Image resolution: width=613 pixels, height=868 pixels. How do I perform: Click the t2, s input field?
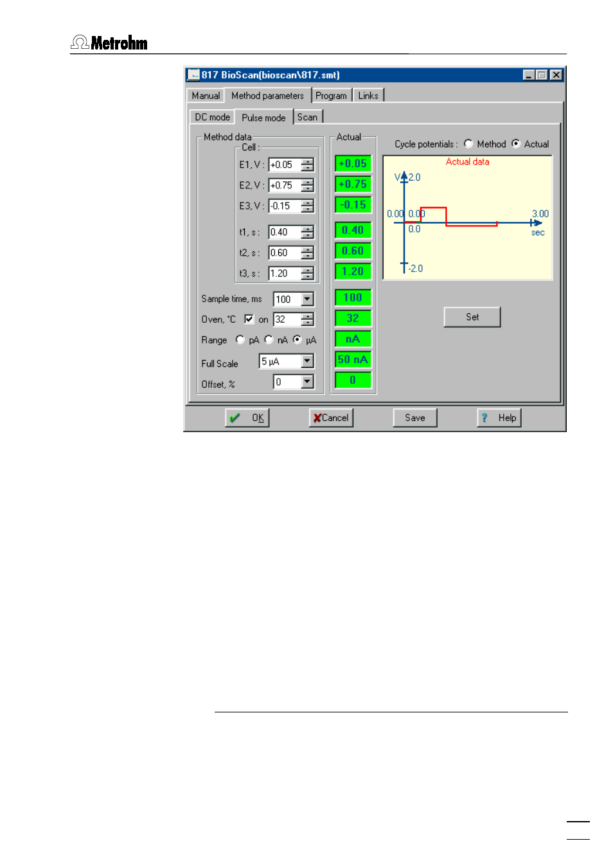285,253
